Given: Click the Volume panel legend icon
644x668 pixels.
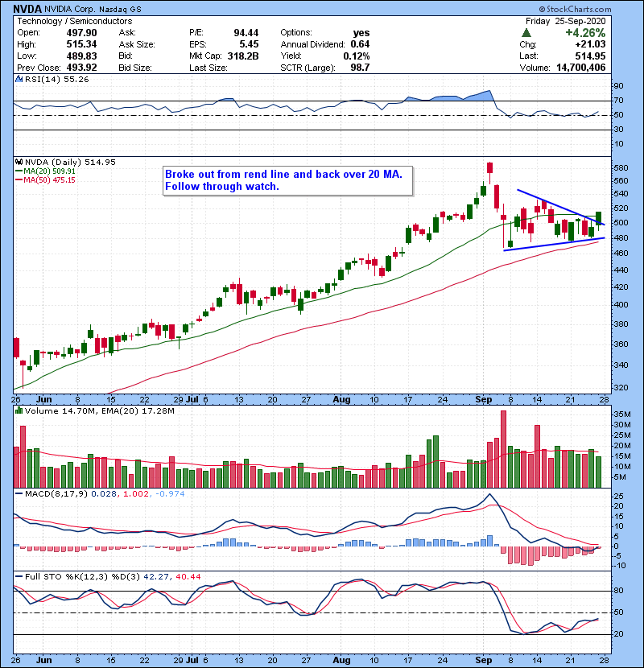Looking at the screenshot, I should (x=18, y=411).
